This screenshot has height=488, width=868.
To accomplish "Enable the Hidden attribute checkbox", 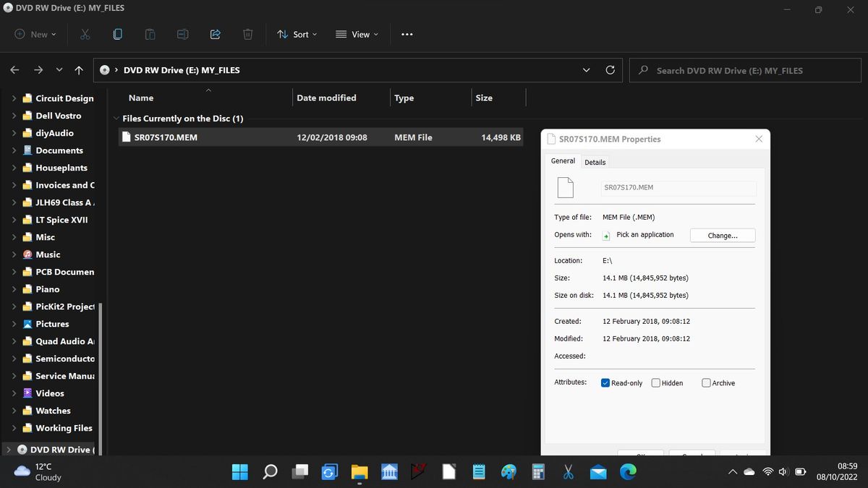I will (656, 383).
